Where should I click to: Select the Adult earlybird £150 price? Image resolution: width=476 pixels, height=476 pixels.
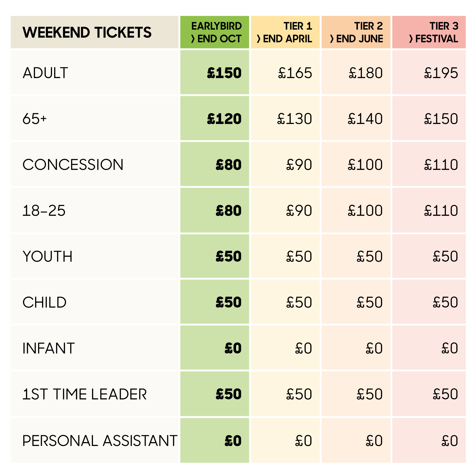coord(224,73)
